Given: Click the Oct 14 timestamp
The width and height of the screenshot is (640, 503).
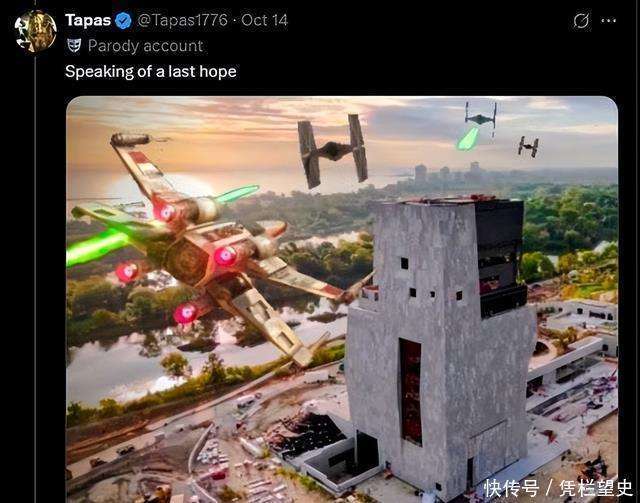Looking at the screenshot, I should click(264, 20).
